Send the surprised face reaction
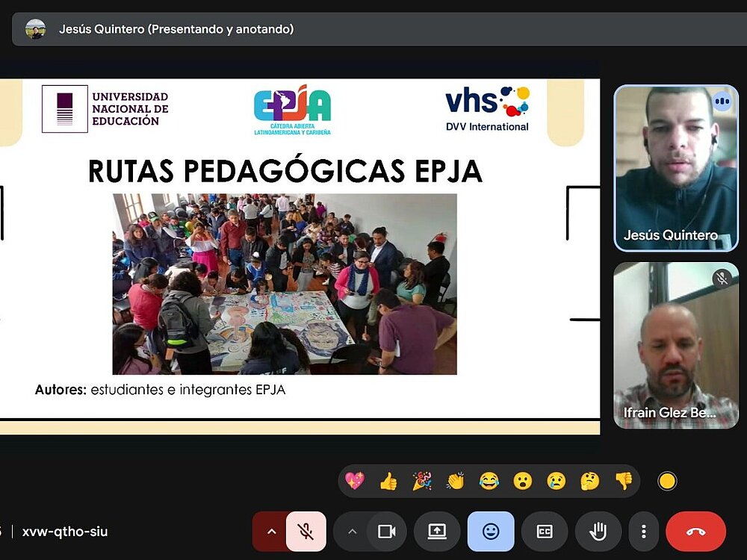Viewport: 747px width, 560px height. (523, 481)
